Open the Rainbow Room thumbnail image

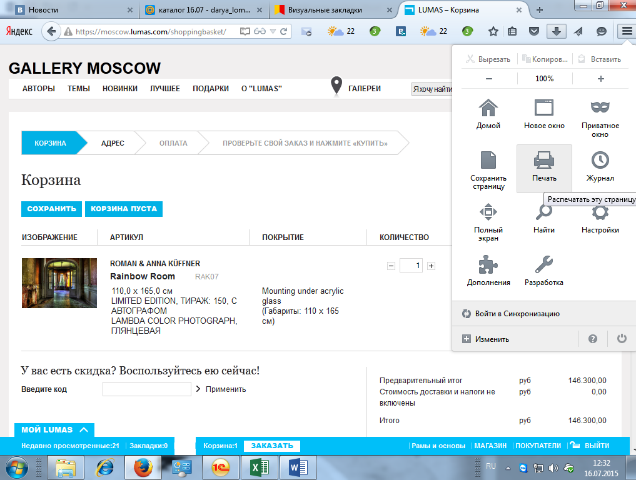tap(59, 283)
